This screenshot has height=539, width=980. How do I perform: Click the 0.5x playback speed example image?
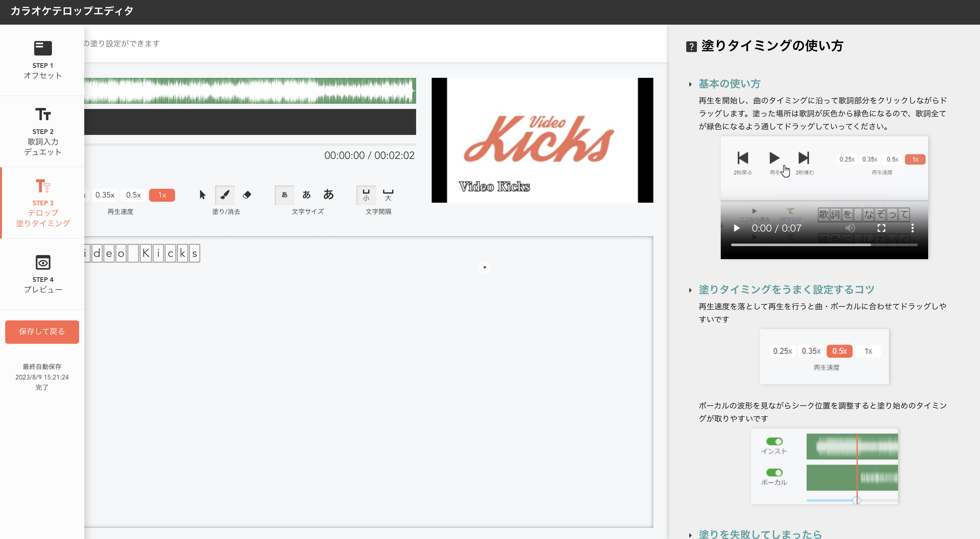(824, 357)
